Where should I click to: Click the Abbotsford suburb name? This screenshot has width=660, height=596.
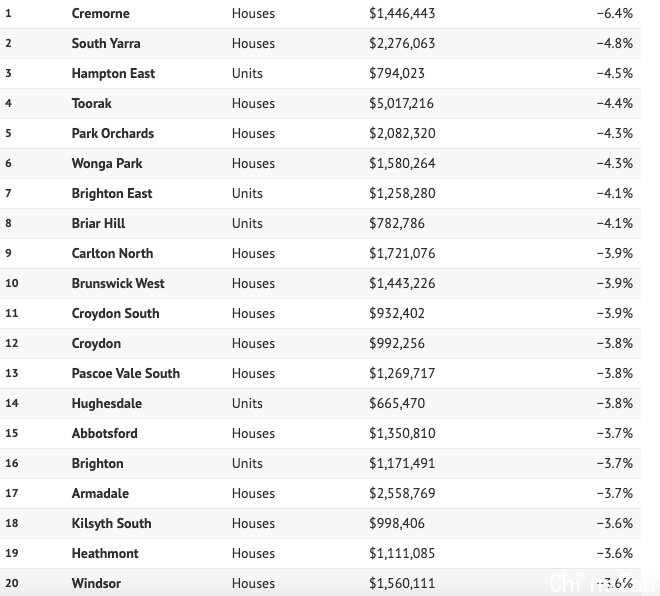[x=104, y=433]
